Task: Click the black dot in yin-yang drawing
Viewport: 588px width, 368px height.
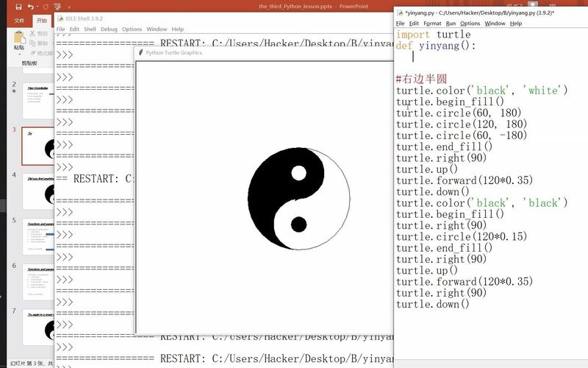Action: (299, 224)
